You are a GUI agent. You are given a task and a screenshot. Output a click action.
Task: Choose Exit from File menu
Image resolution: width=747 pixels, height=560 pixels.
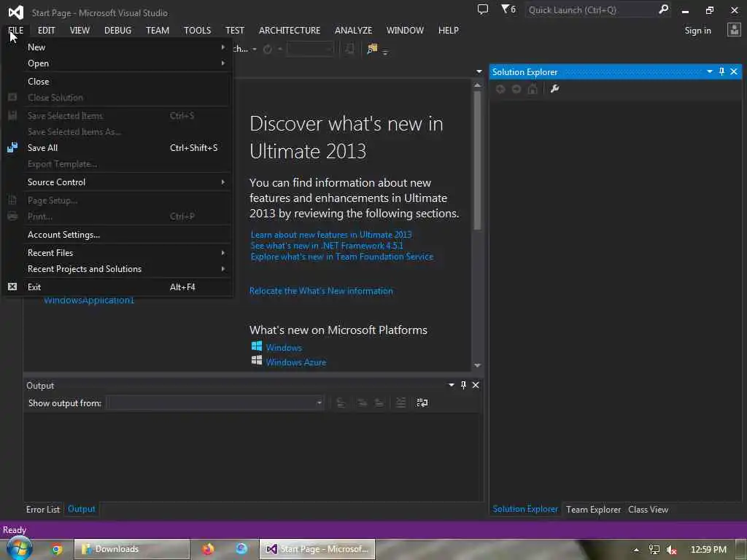117,287
